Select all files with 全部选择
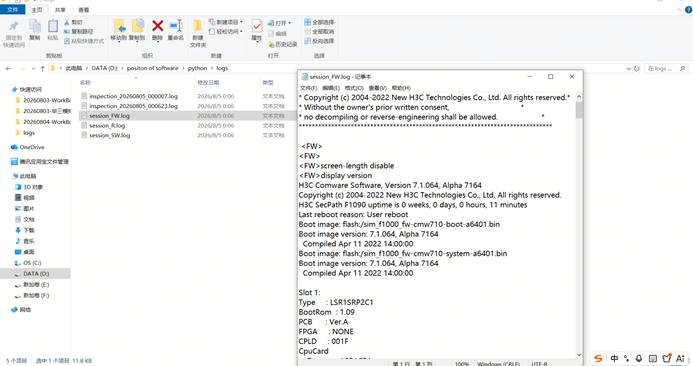This screenshot has height=366, width=693. pos(320,22)
